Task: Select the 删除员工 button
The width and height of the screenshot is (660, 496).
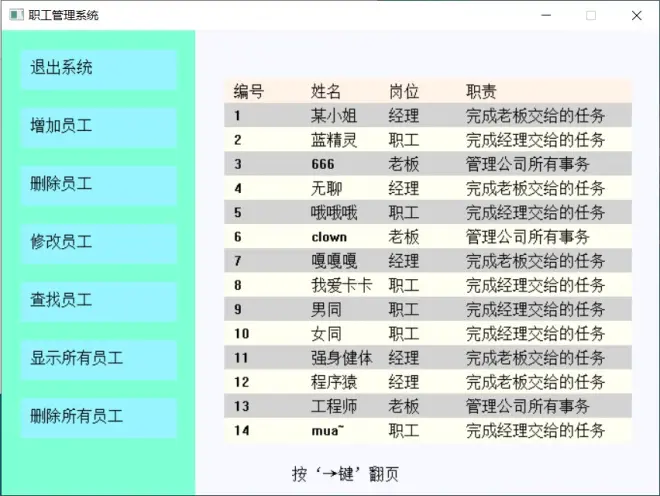Action: [x=98, y=185]
